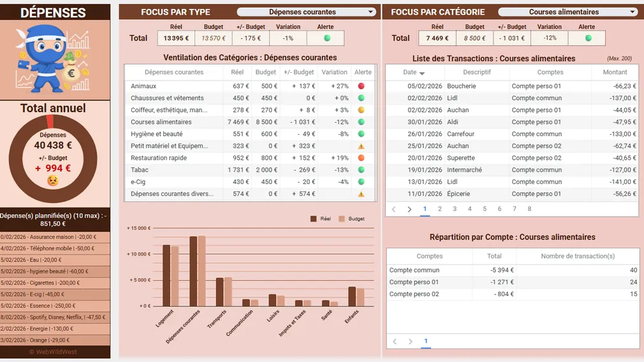Select page 1 of Répartition par Compte table
This screenshot has height=362, width=644.
(x=426, y=341)
